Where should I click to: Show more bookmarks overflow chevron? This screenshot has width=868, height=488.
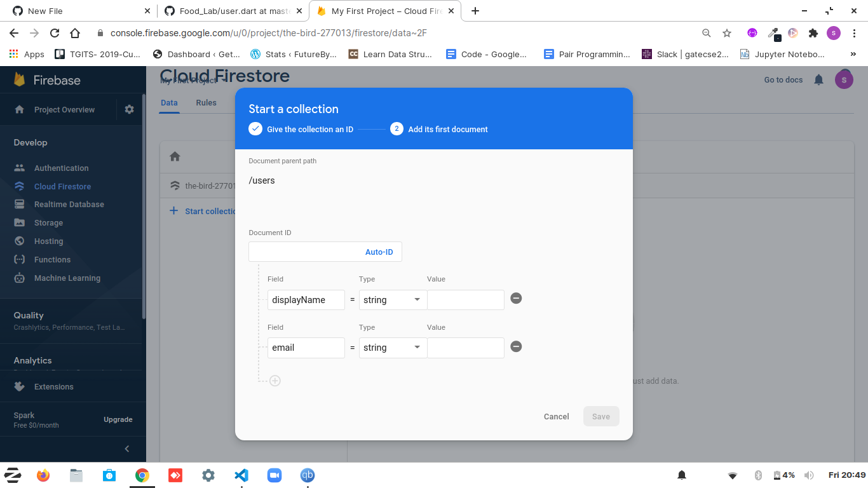pos(853,54)
